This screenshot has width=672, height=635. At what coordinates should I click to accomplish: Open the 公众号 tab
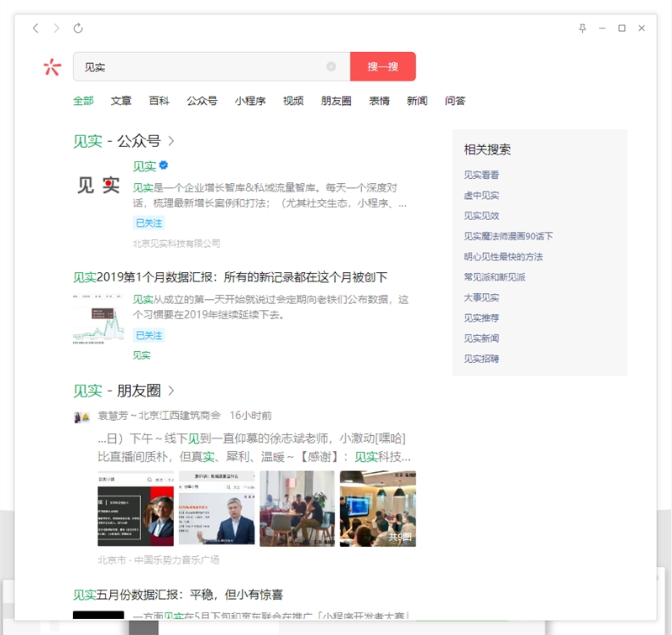tap(202, 101)
